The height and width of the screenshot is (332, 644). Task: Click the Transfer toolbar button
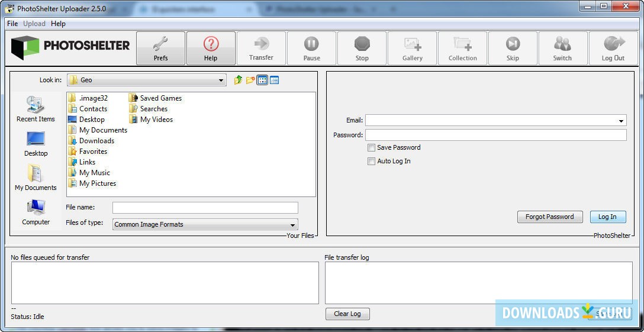[261, 48]
